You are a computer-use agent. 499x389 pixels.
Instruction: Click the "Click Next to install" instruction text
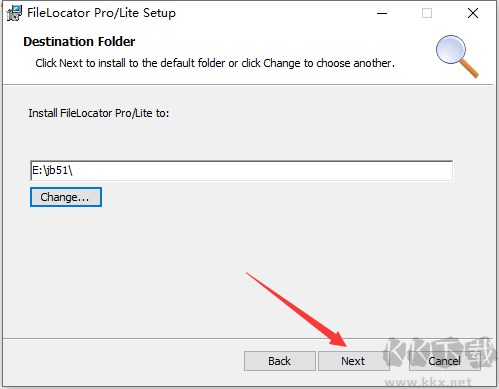(215, 63)
